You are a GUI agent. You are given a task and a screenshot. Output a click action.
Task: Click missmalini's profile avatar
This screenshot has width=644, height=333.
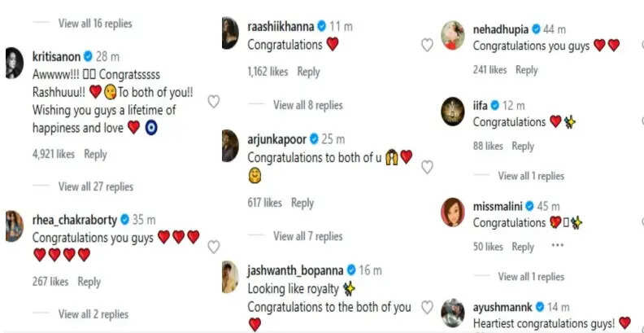454,213
